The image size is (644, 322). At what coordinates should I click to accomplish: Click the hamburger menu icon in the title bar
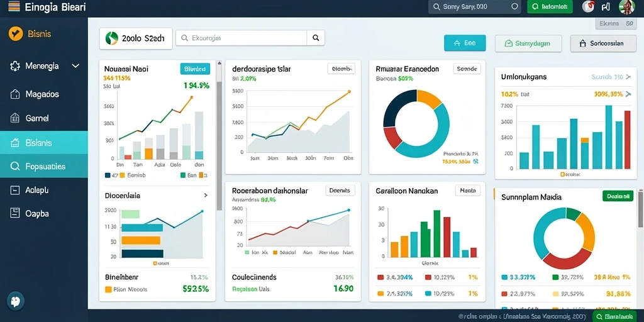pos(14,6)
